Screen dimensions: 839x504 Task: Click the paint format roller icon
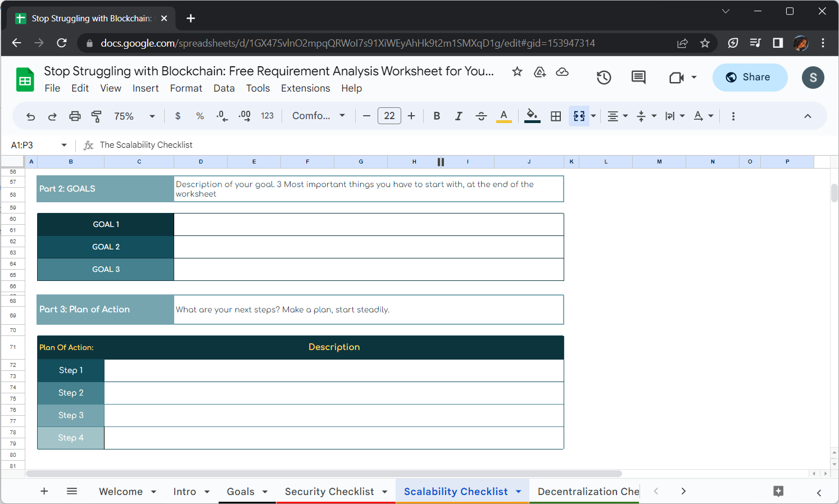click(x=97, y=116)
